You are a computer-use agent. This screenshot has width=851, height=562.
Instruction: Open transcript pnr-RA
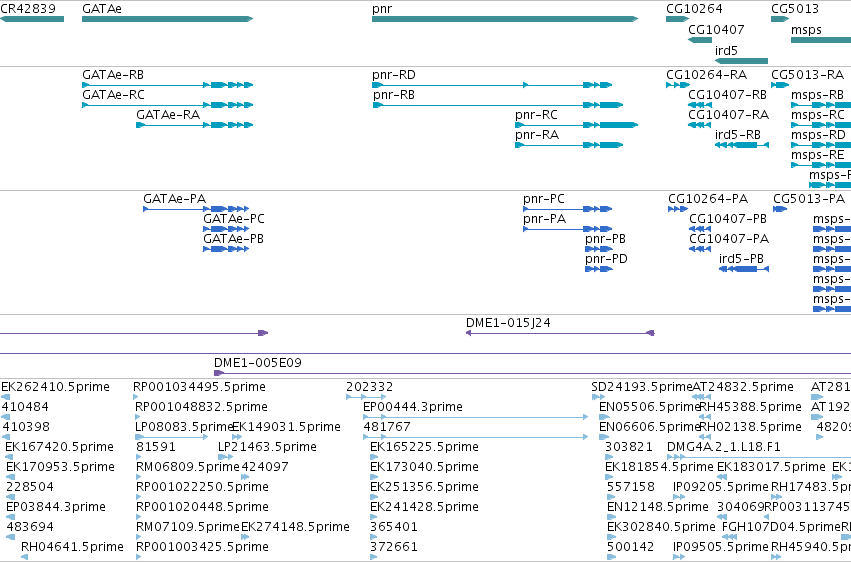569,145
